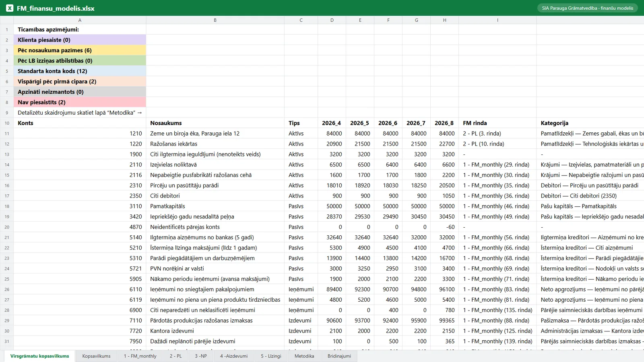Click the Excel file icon in title bar
Viewport: 644px width, 362px height.
point(10,8)
